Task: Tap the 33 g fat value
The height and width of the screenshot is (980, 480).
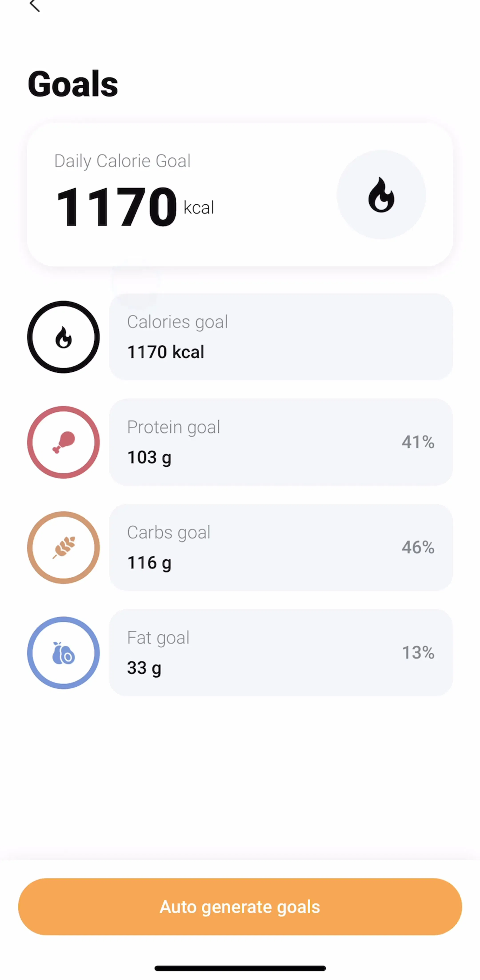Action: pyautogui.click(x=144, y=668)
